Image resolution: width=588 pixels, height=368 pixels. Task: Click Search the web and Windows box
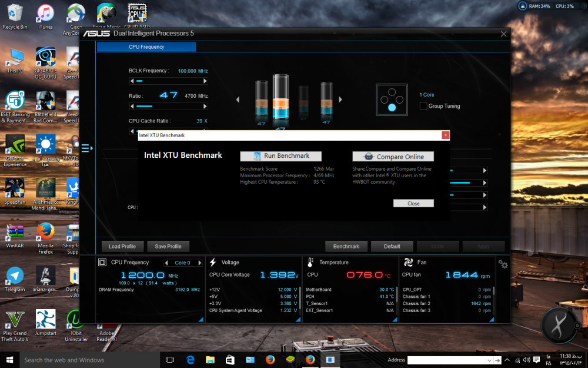[x=89, y=360]
